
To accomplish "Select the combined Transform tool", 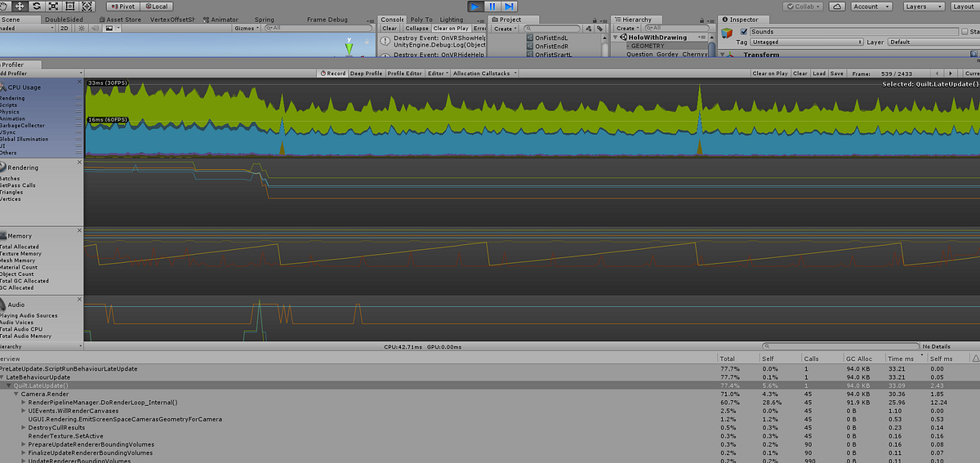I will pyautogui.click(x=86, y=6).
